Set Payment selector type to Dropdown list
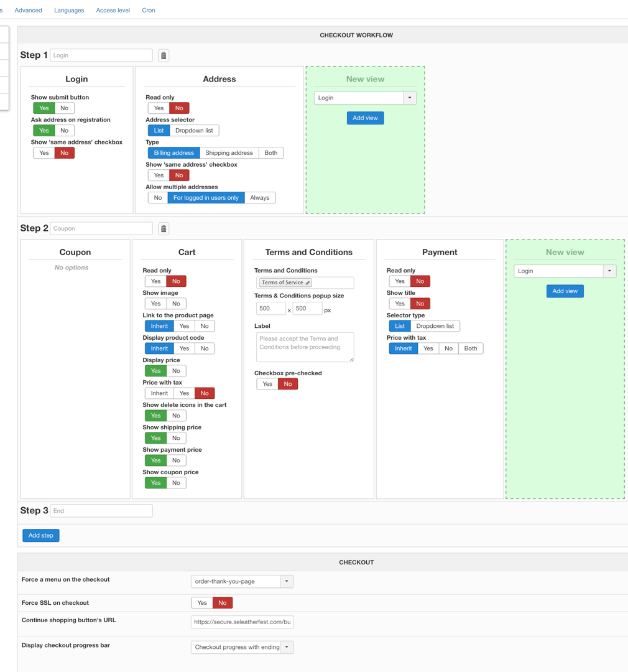628x672 pixels. (x=435, y=326)
